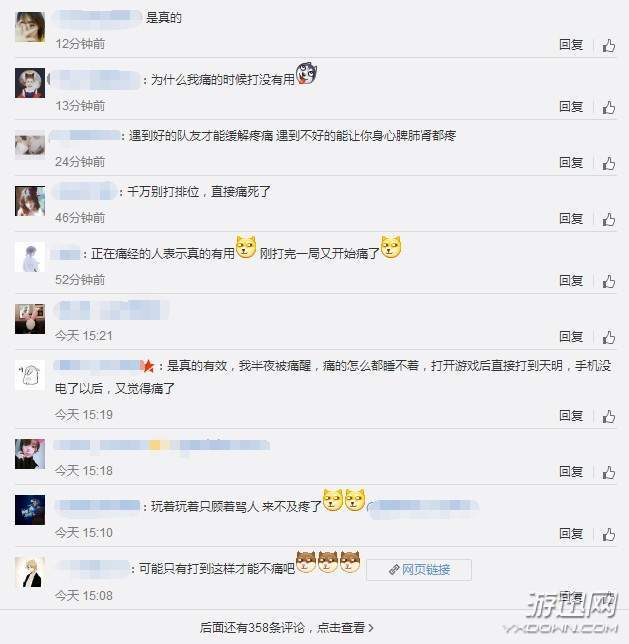Reply to the 今天 15:19 comment
The image size is (629, 644).
click(571, 416)
